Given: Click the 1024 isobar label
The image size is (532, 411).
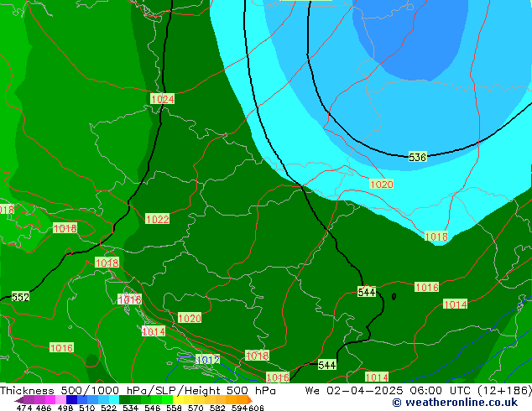Looking at the screenshot, I should tap(163, 99).
